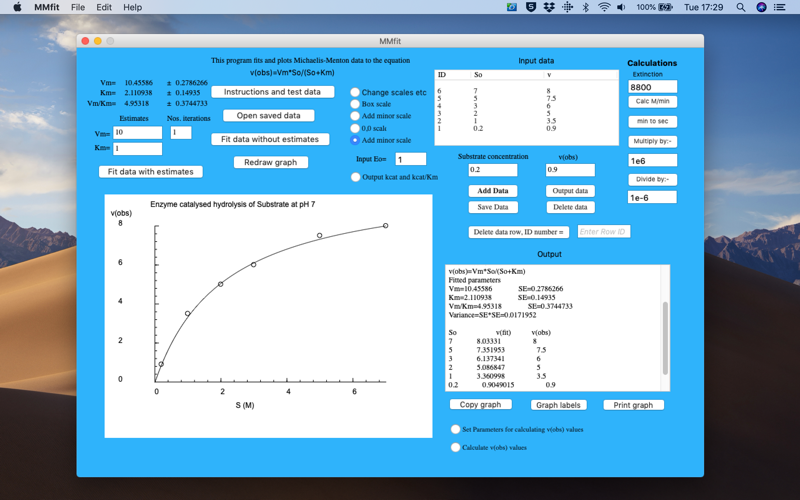Click the Variance line in Output text
800x500 pixels.
coord(492,315)
